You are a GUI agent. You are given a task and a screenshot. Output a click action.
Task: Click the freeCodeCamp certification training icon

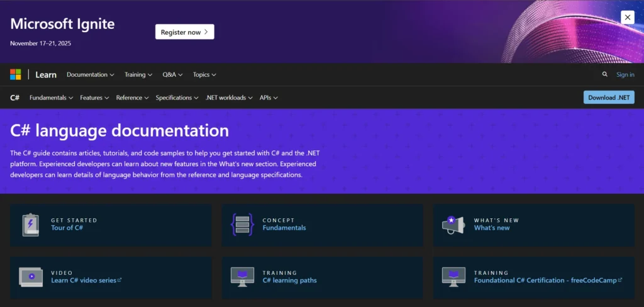pyautogui.click(x=453, y=276)
